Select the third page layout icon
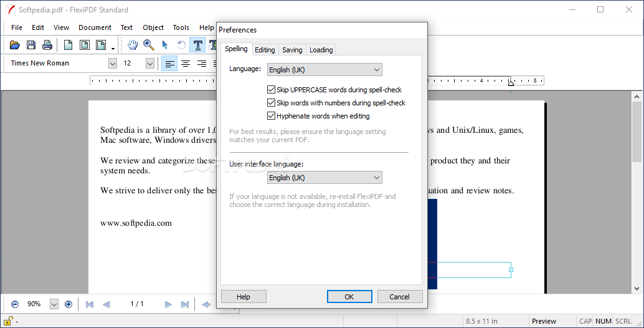644x328 pixels. [101, 45]
